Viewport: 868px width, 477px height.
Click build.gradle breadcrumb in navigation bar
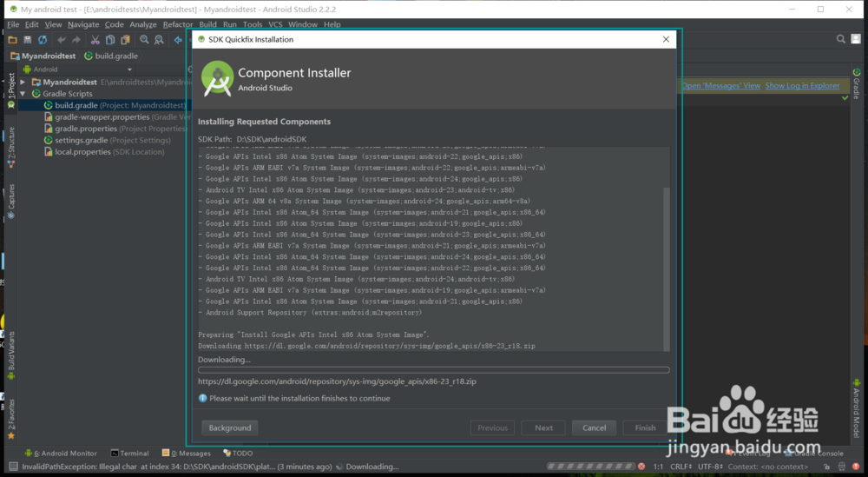[111, 56]
